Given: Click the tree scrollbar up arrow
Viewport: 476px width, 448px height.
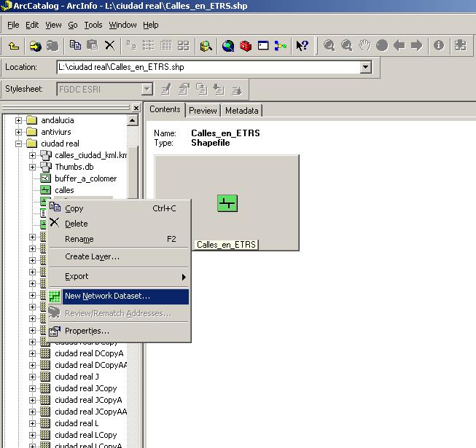Looking at the screenshot, I should 133,120.
